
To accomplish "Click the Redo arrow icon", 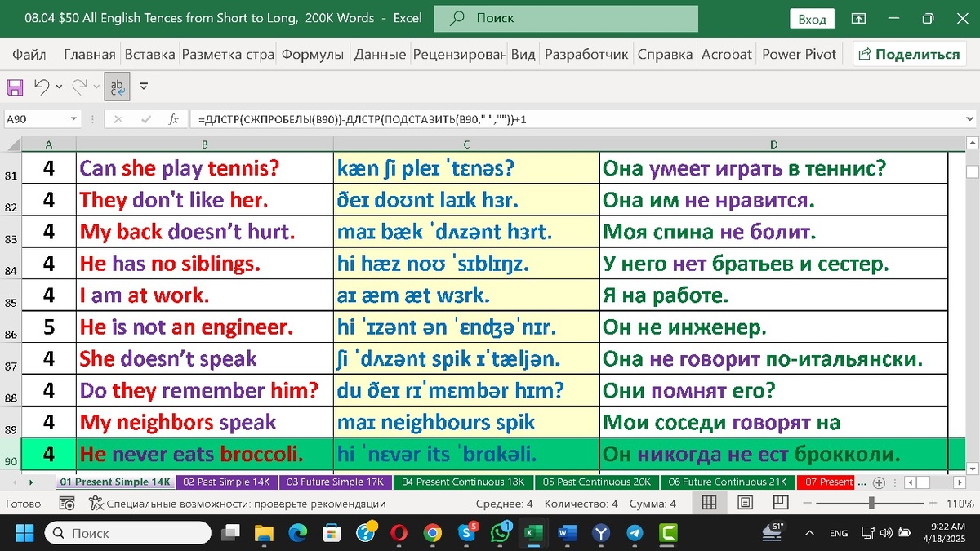I will point(79,86).
